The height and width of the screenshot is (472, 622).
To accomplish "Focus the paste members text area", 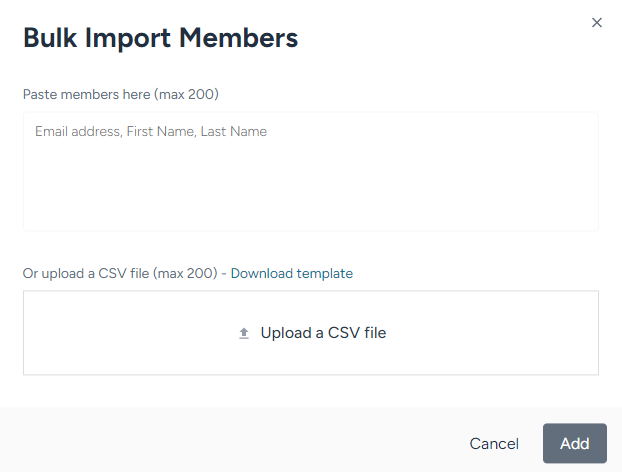I will pyautogui.click(x=311, y=171).
